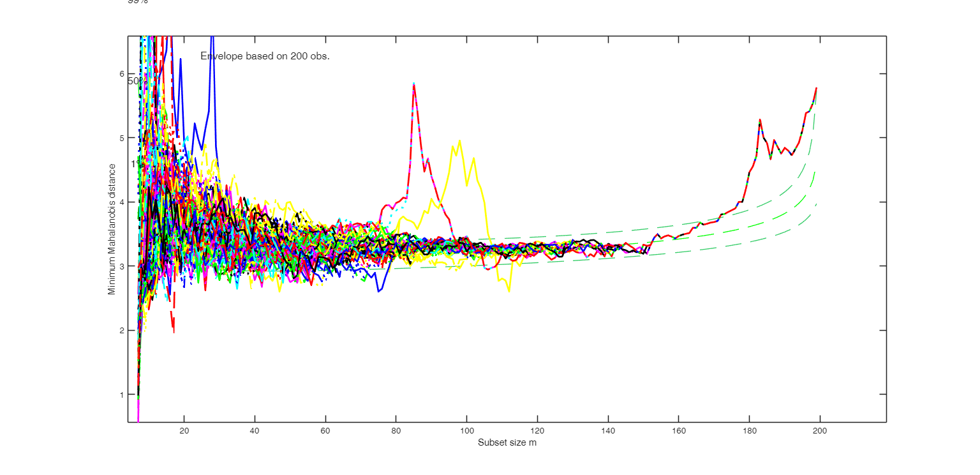The width and height of the screenshot is (980, 475).
Task: Click the red trajectory peak near subset size 85
Action: click(x=415, y=84)
